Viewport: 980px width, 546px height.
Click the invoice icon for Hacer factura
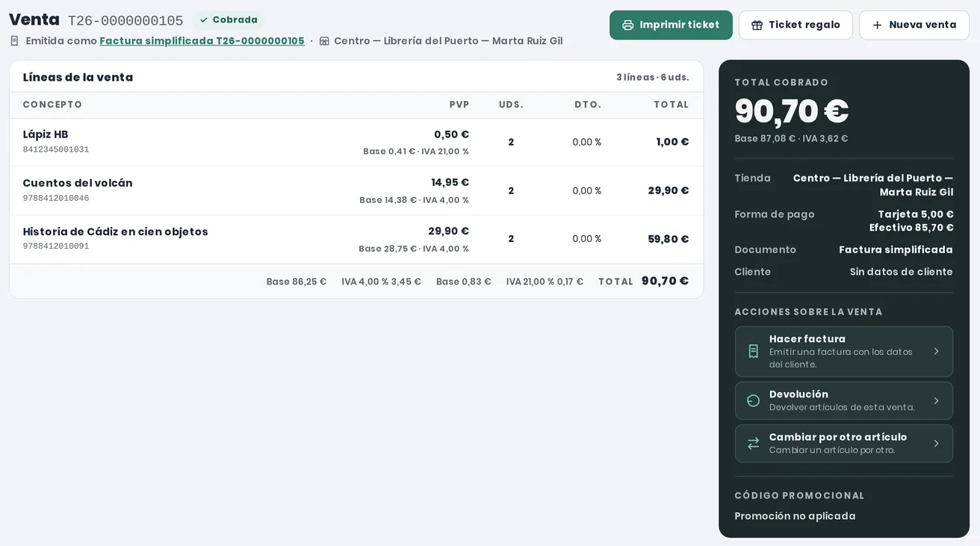pos(753,351)
